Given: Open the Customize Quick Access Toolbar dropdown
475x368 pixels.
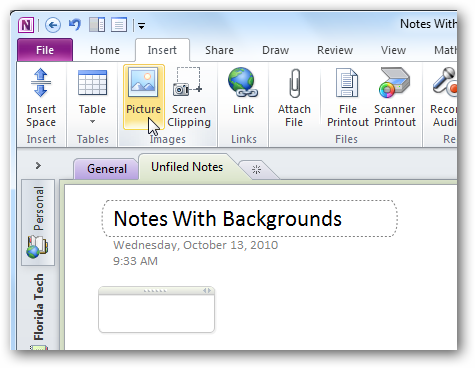Looking at the screenshot, I should click(141, 26).
